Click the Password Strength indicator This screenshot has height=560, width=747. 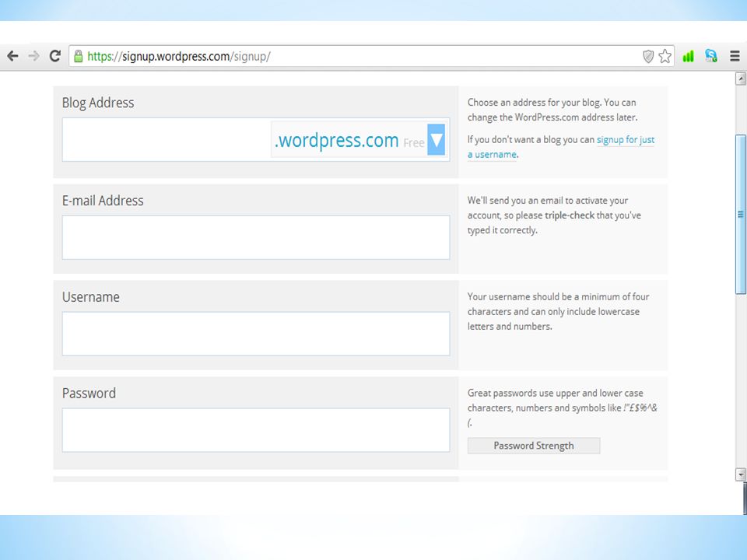pos(534,446)
